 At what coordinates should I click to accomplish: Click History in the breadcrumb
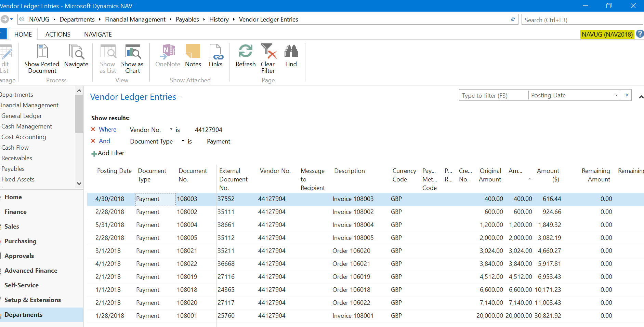(219, 19)
